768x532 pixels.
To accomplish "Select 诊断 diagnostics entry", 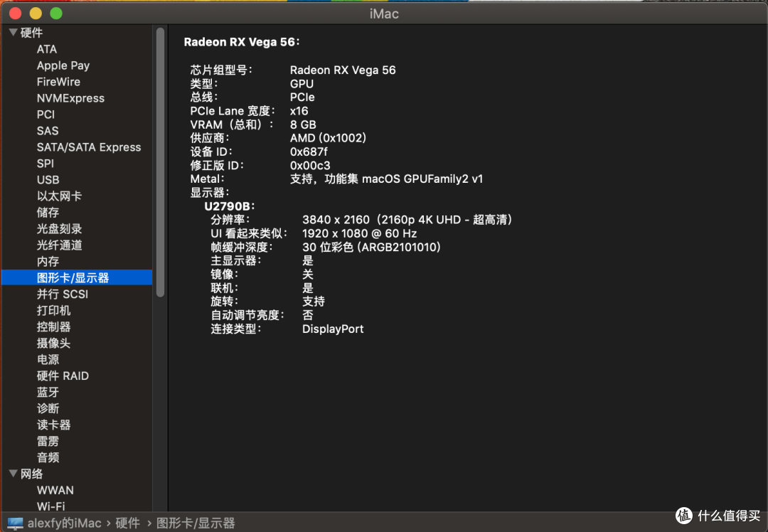I will click(x=48, y=408).
